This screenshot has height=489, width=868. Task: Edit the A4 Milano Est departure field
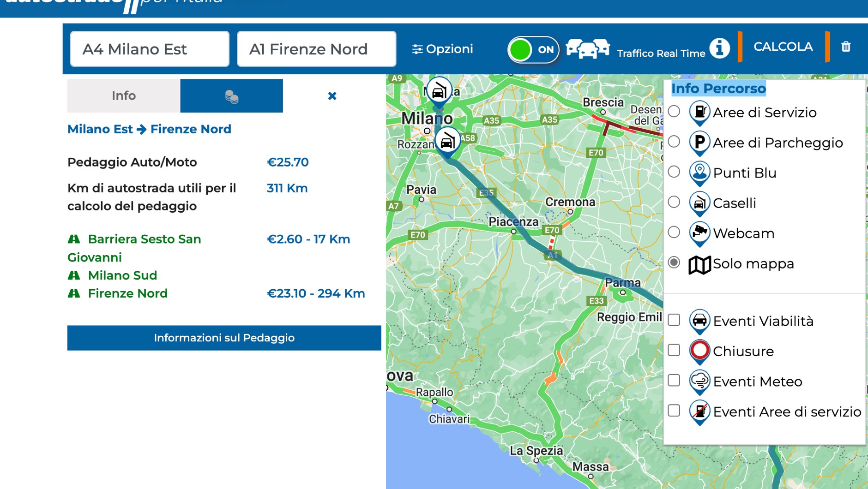coord(150,49)
